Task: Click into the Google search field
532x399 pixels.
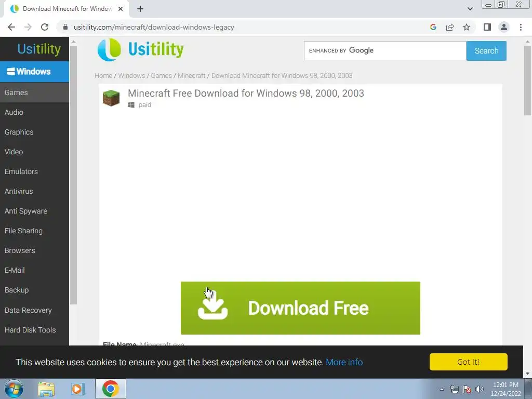Action: coord(385,50)
